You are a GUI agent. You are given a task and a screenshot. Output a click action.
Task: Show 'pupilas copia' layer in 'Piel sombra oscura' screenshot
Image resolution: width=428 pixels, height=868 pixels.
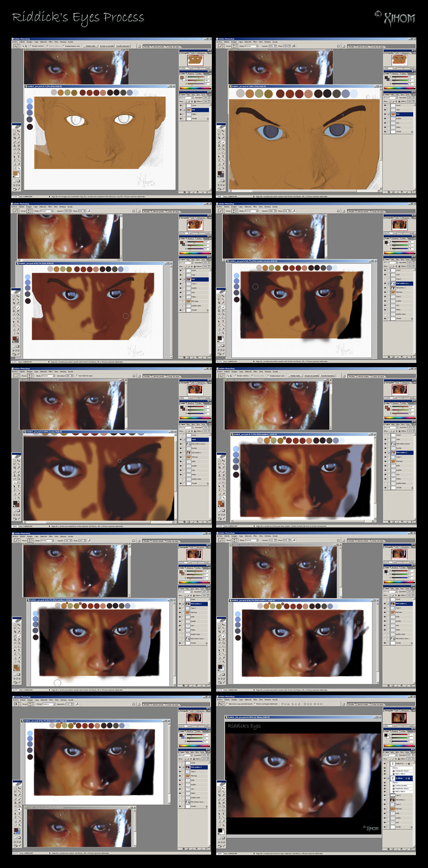[385, 314]
